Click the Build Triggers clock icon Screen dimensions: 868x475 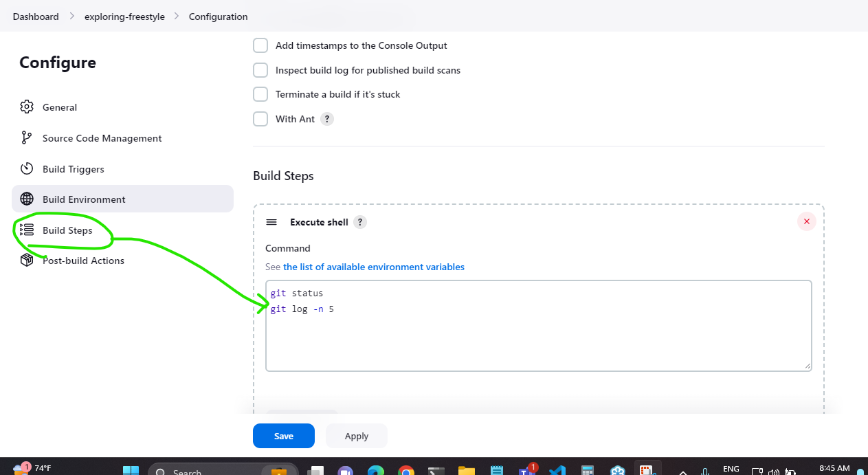click(x=26, y=168)
